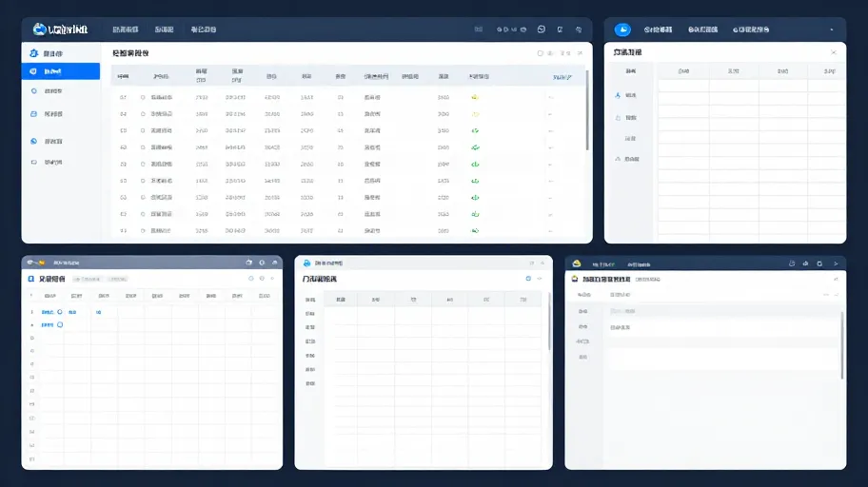Viewport: 868px width, 487px height.
Task: Open the more-actions dots of the first table row
Action: tap(550, 97)
